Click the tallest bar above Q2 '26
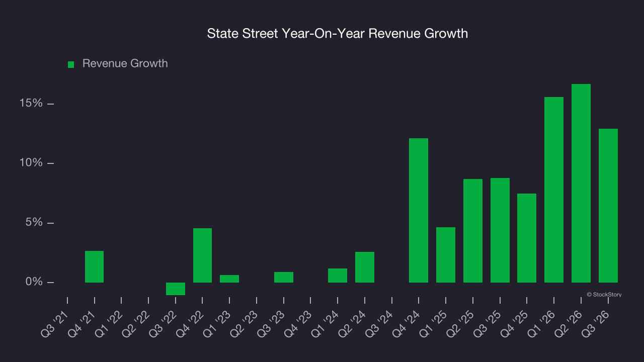 (x=581, y=183)
